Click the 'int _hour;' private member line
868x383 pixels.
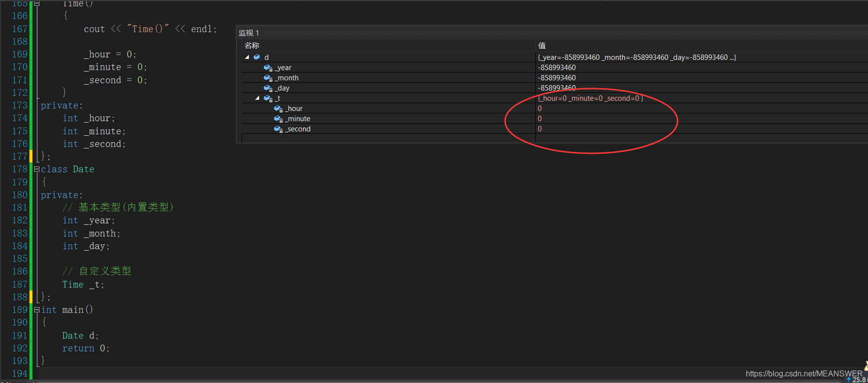pos(89,118)
